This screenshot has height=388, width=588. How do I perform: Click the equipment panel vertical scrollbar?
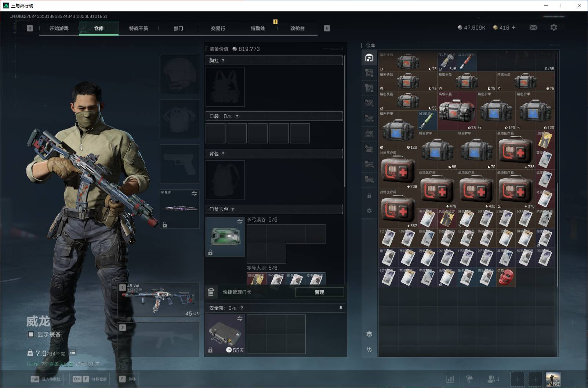[x=345, y=121]
